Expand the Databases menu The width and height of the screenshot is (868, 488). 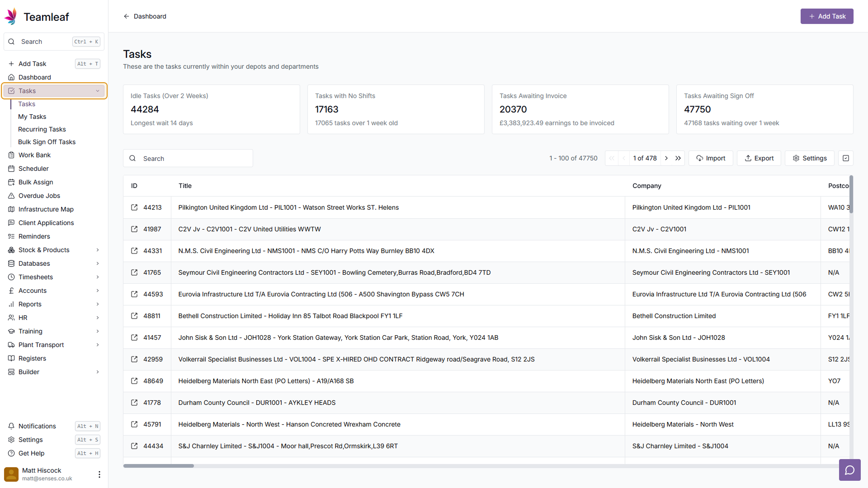point(54,263)
